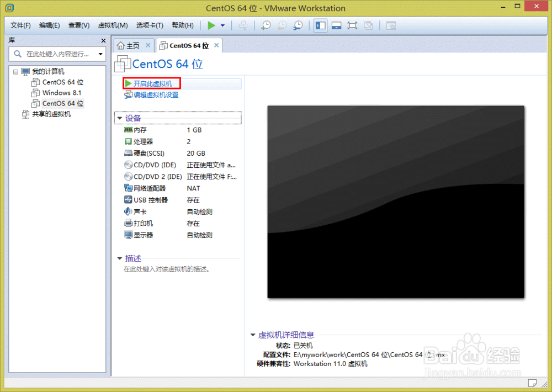Viewport: 552px width, 392px height.
Task: Close the CentOS 64 位 tab
Action: coord(216,45)
